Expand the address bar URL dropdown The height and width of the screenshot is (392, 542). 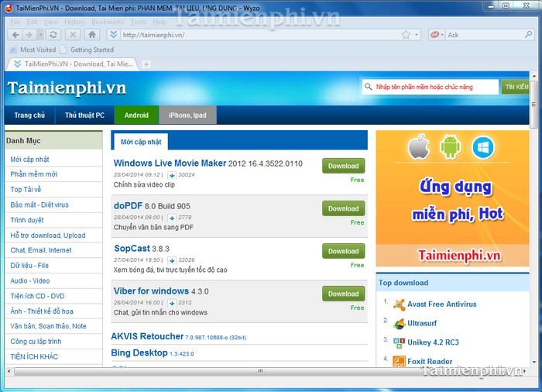point(417,35)
